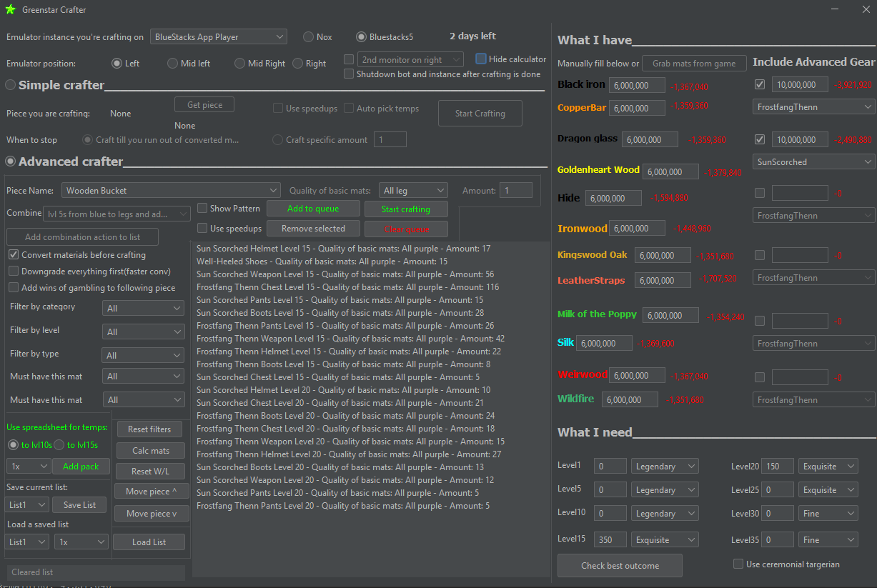Click the Level20 amount field showing 150

pyautogui.click(x=778, y=466)
